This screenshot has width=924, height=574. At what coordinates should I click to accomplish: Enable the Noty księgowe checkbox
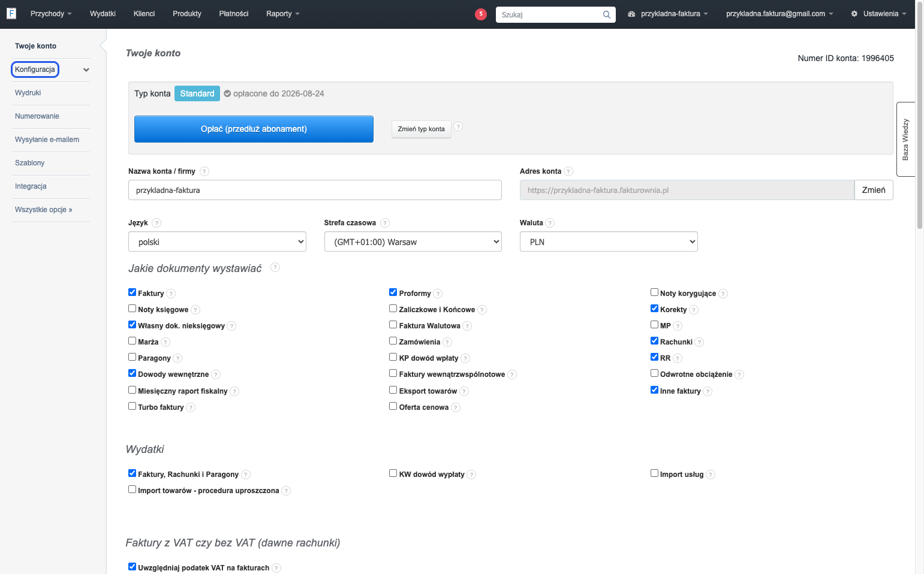pyautogui.click(x=132, y=309)
